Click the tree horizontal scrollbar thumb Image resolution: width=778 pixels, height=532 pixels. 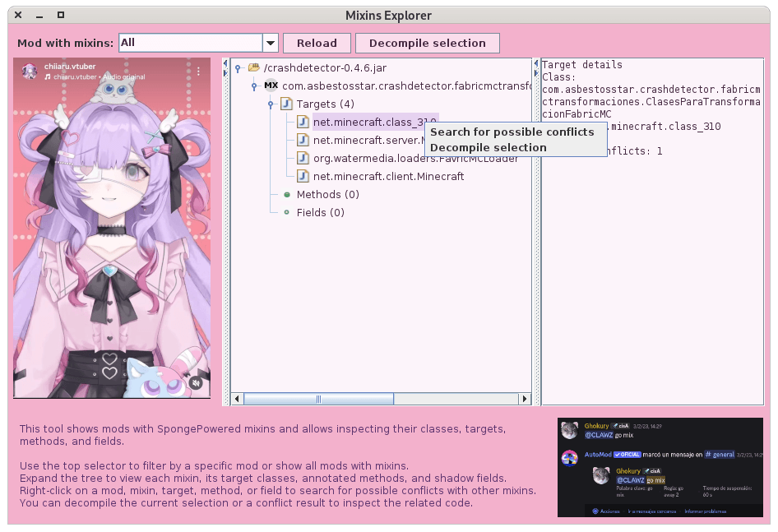pos(318,399)
